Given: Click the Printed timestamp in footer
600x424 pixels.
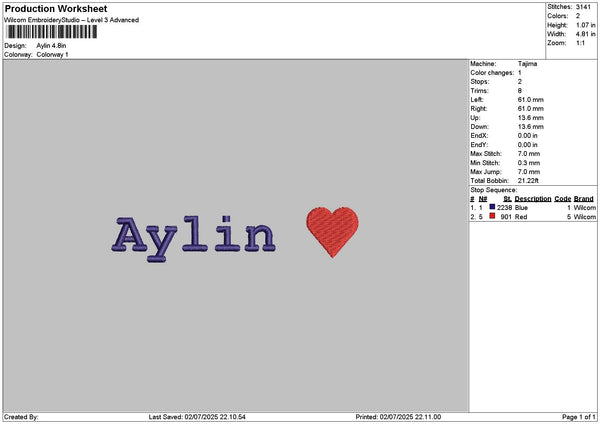Looking at the screenshot, I should 398,417.
